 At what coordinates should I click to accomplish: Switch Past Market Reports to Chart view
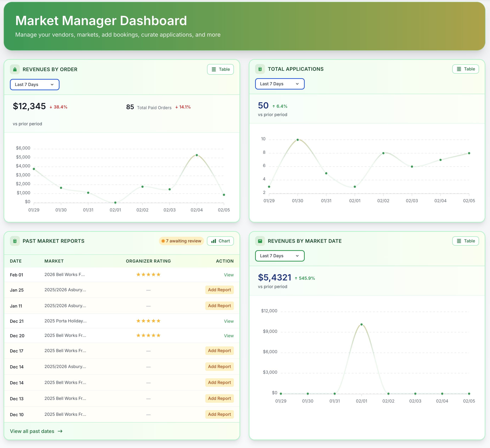point(220,241)
